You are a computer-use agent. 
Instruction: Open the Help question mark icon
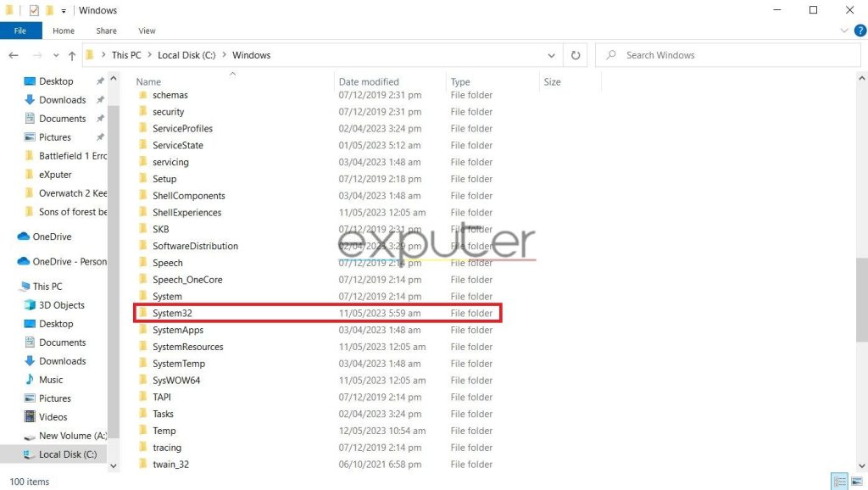coord(860,31)
